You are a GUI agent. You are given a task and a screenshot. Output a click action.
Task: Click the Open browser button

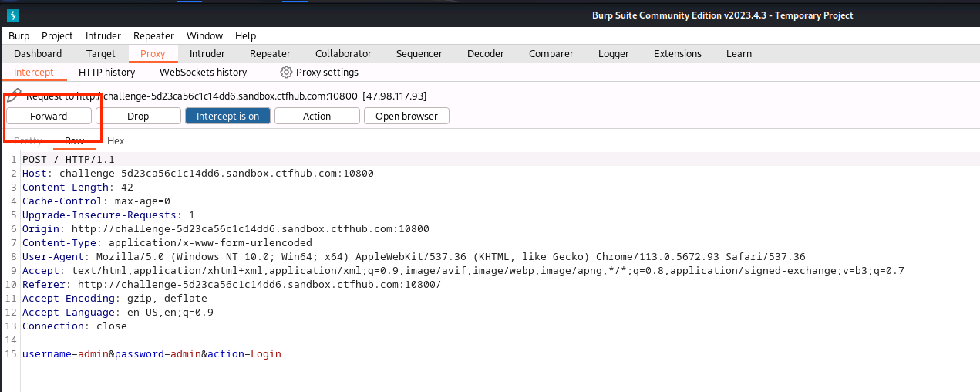pyautogui.click(x=406, y=116)
